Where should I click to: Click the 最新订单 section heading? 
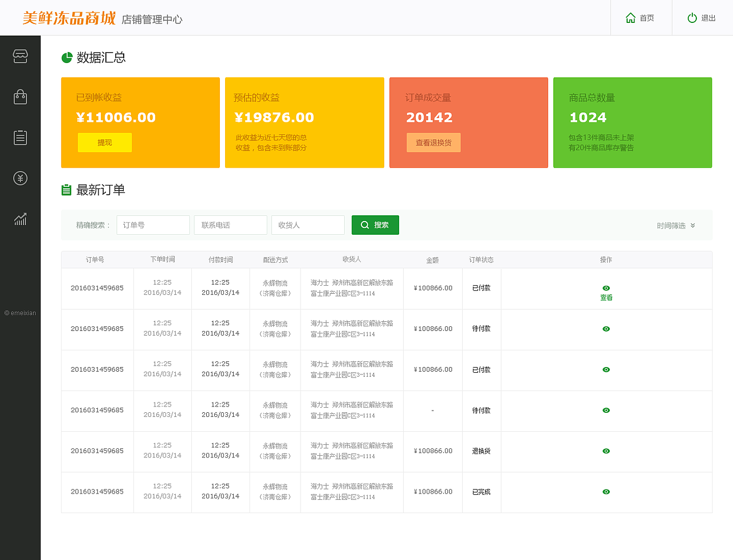click(x=101, y=190)
